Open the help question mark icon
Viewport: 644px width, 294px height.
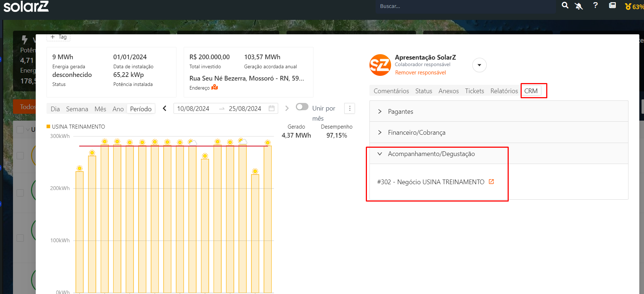[x=595, y=5]
